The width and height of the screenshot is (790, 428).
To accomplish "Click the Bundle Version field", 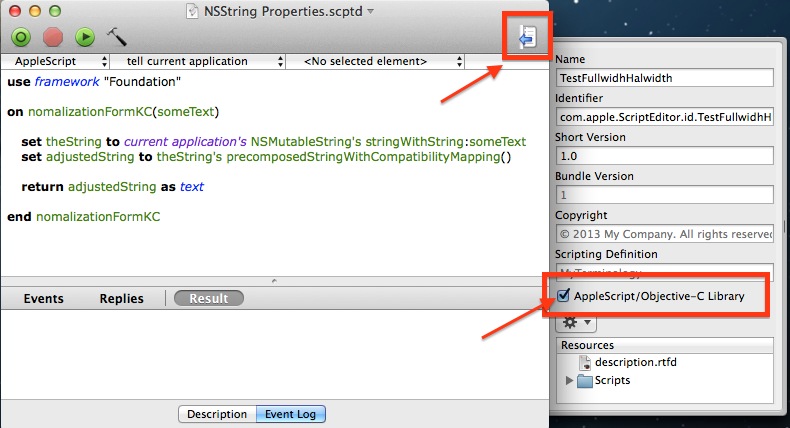I will click(x=665, y=195).
